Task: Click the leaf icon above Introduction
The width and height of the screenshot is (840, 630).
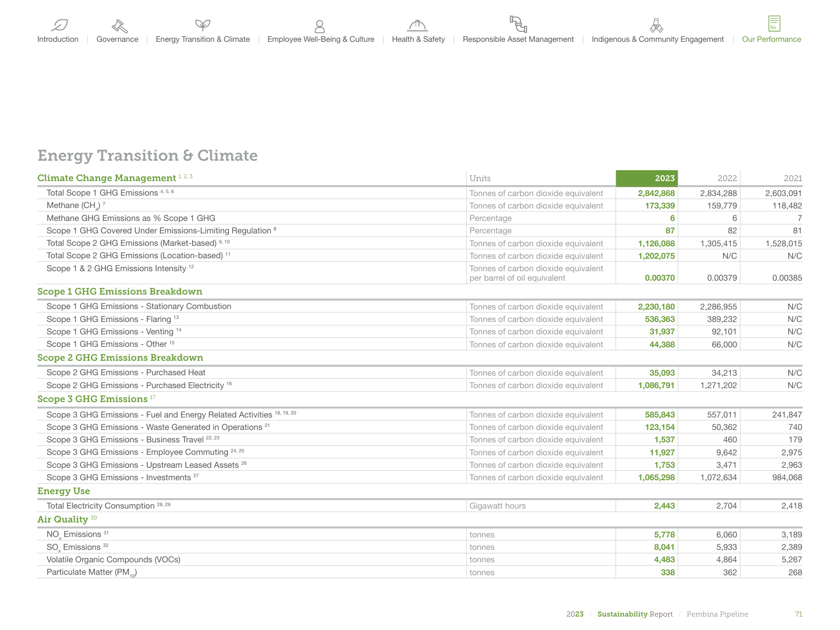Action: coord(59,25)
